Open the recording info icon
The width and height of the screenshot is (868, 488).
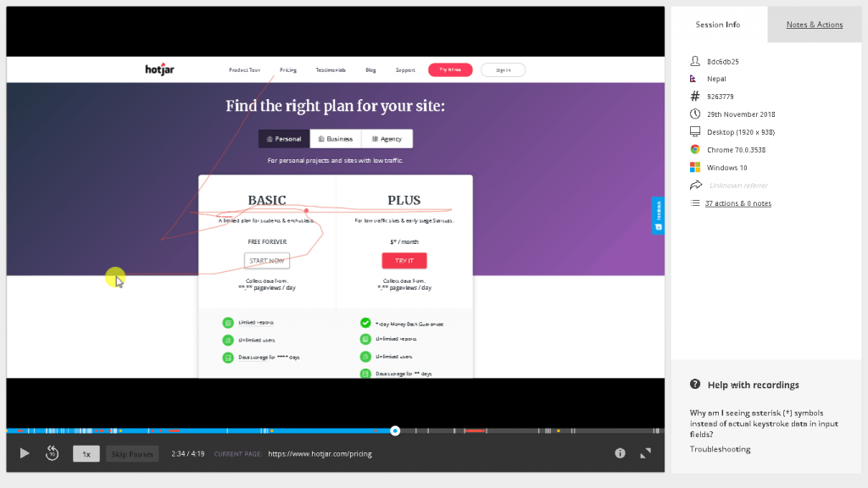(x=620, y=453)
